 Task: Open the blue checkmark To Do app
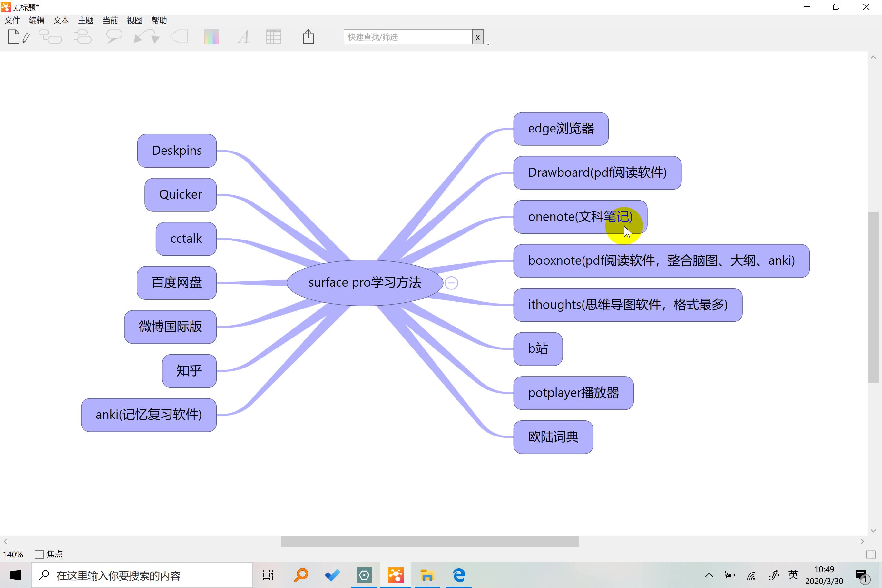[333, 575]
